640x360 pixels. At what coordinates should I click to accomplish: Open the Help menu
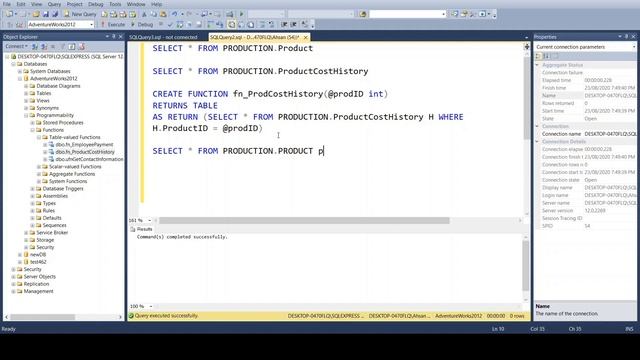157,4
